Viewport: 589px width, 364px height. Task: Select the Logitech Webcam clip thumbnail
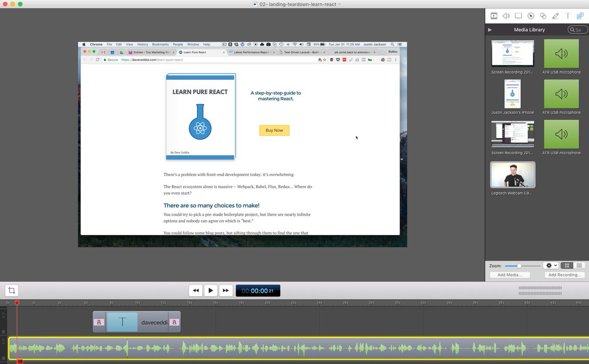point(513,175)
